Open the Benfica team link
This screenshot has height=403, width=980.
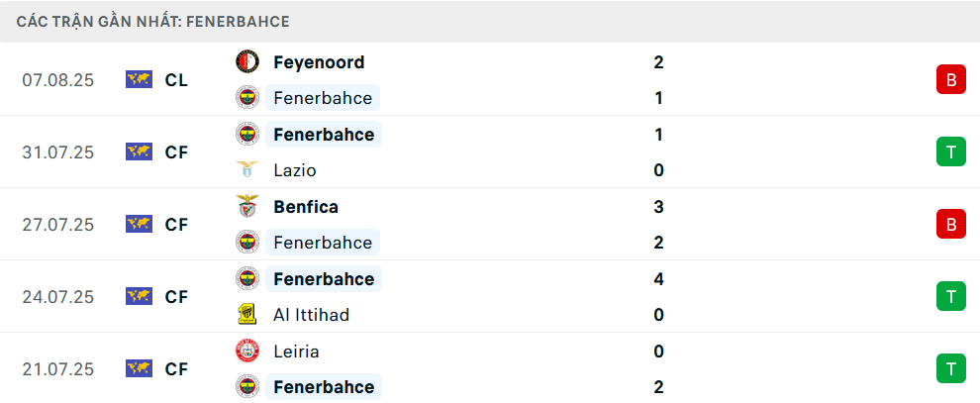pos(306,207)
